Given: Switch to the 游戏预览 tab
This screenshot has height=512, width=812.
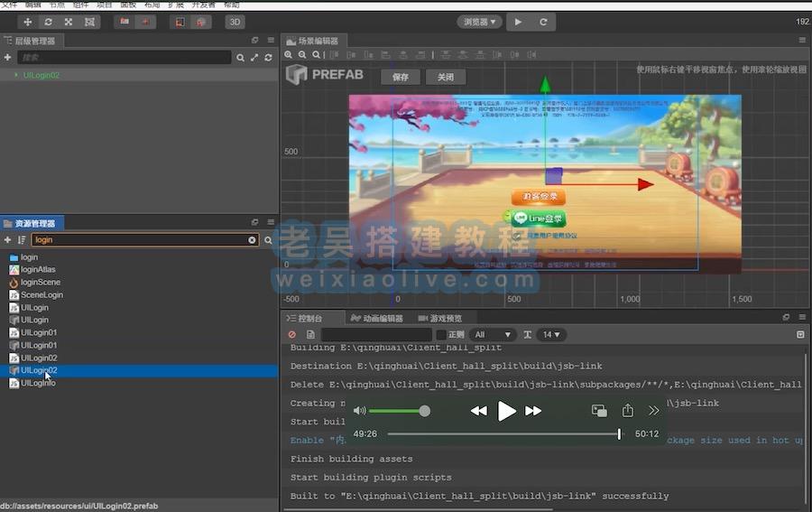Looking at the screenshot, I should click(x=440, y=318).
